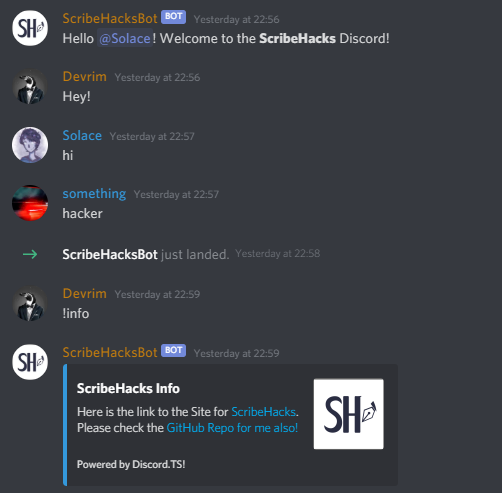502x493 pixels.
Task: Open the ScribeHacks site link
Action: 263,412
